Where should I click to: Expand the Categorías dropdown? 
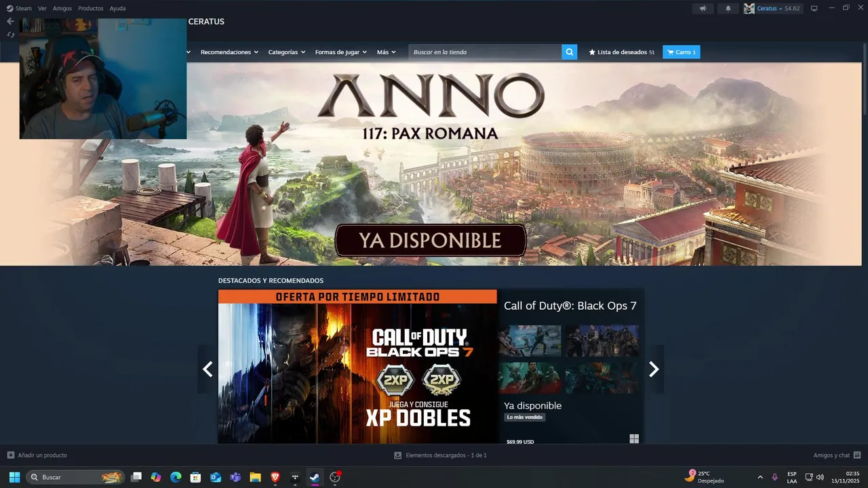click(x=287, y=52)
